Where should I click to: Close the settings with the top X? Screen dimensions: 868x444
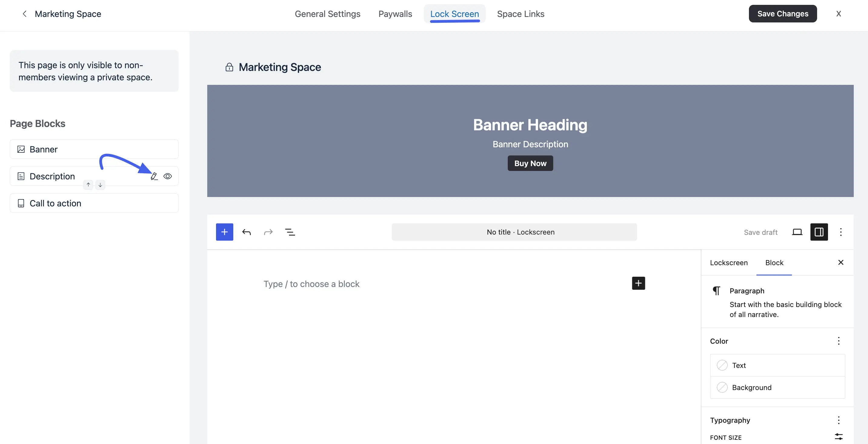click(838, 14)
